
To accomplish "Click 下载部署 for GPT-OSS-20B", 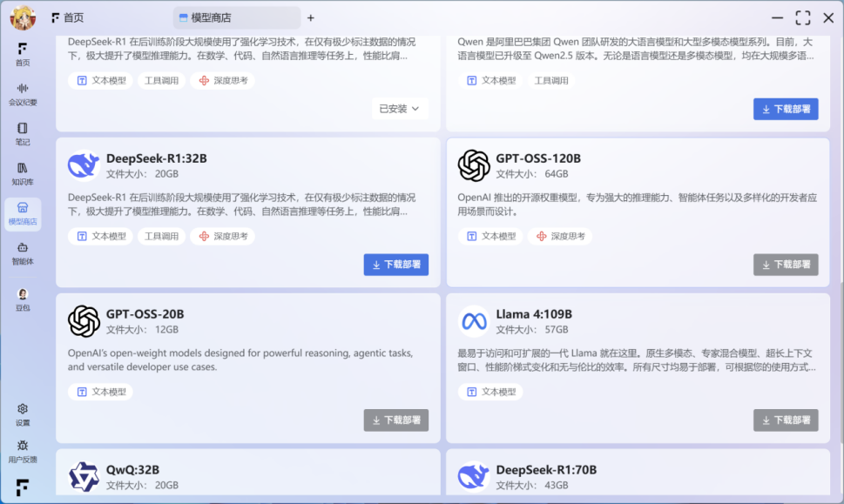I will pyautogui.click(x=396, y=420).
